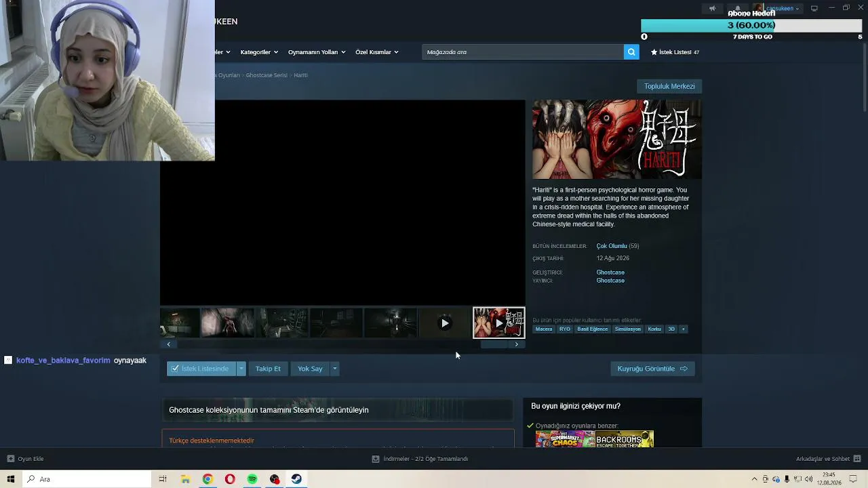
Task: Click the cansukeen profile avatar
Action: click(x=758, y=8)
